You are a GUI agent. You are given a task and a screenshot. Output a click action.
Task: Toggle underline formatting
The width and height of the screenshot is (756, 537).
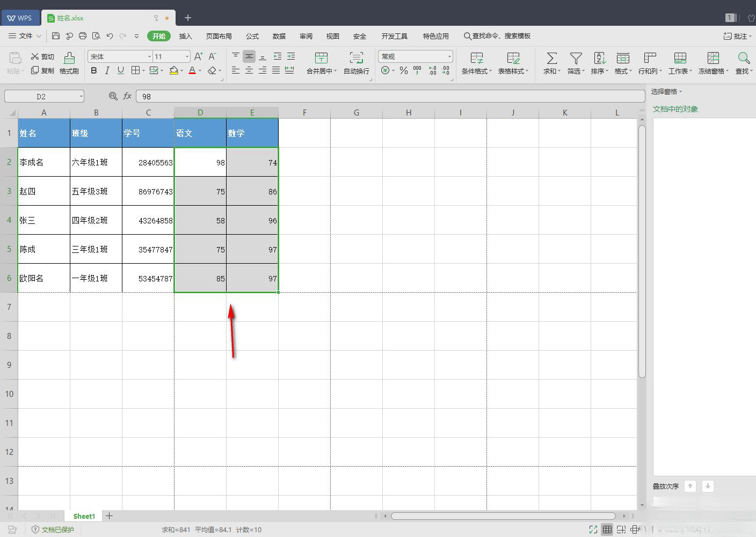(x=121, y=70)
